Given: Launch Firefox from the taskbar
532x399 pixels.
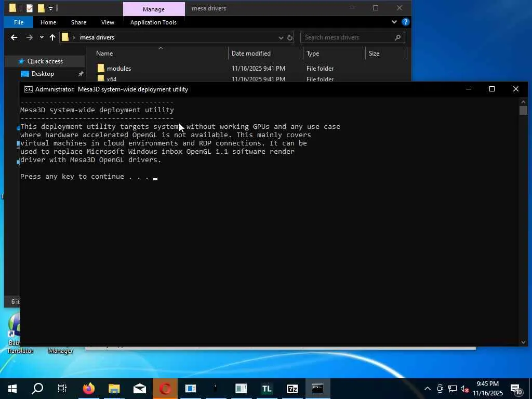Looking at the screenshot, I should pyautogui.click(x=89, y=389).
